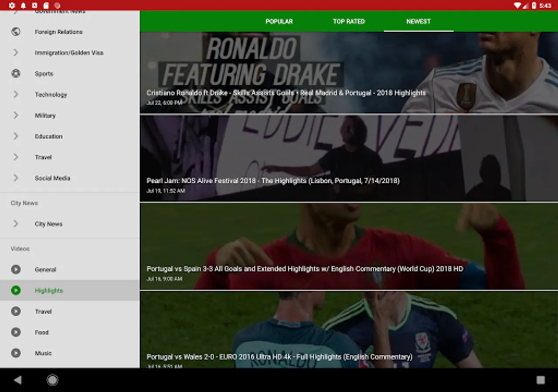The height and width of the screenshot is (392, 558).
Task: Select the Newest tab
Action: point(418,21)
